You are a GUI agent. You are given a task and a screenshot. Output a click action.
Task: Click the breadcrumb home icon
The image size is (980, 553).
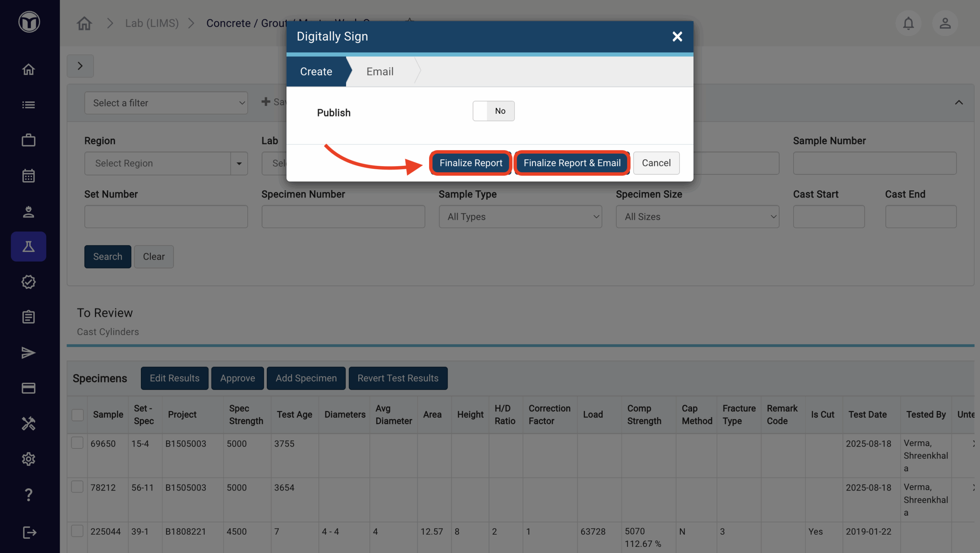84,23
